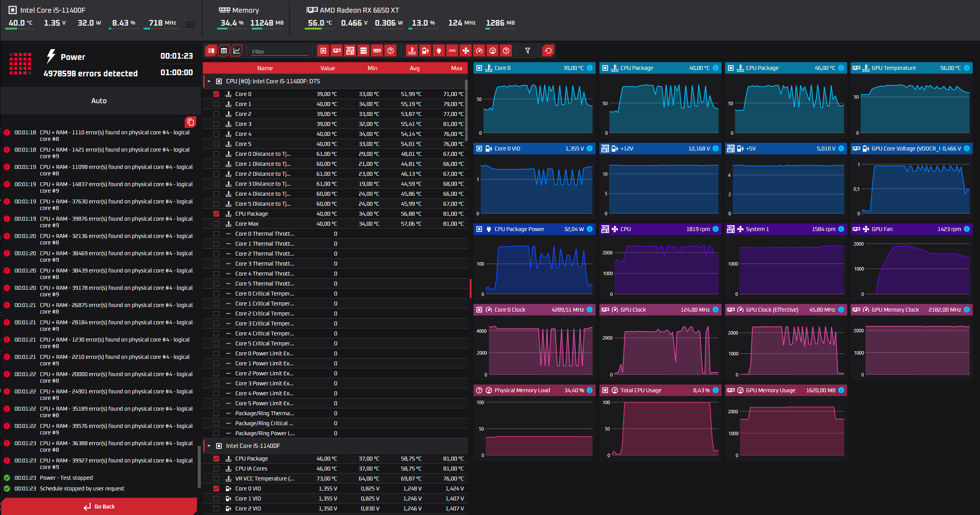Click the Name column header
This screenshot has height=515, width=980.
click(x=265, y=68)
